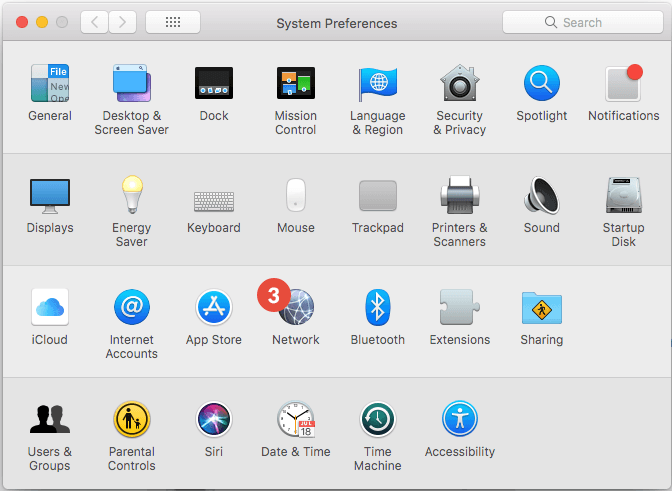
Task: Open the Network preferences globe icon
Action: click(x=297, y=307)
